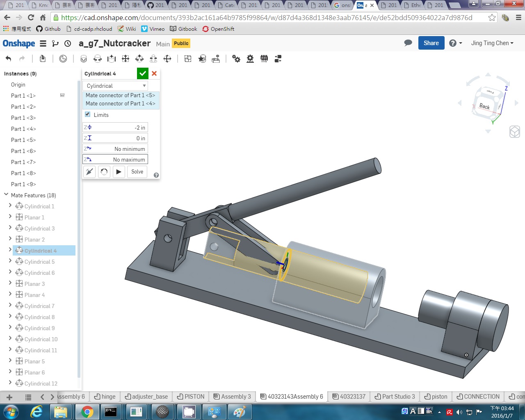The image size is (525, 420).
Task: Select Part 1 <1> in instances list
Action: [23, 96]
